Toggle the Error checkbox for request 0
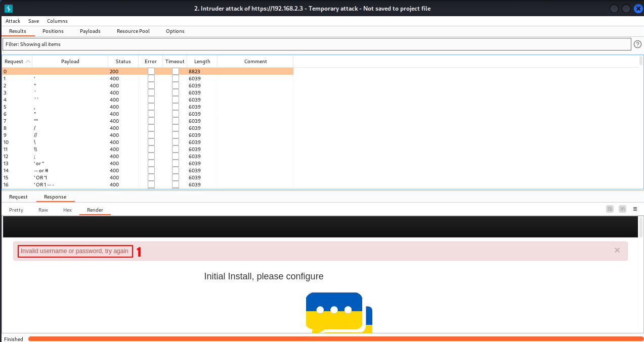Viewport: 644px width, 342px height. [x=151, y=72]
